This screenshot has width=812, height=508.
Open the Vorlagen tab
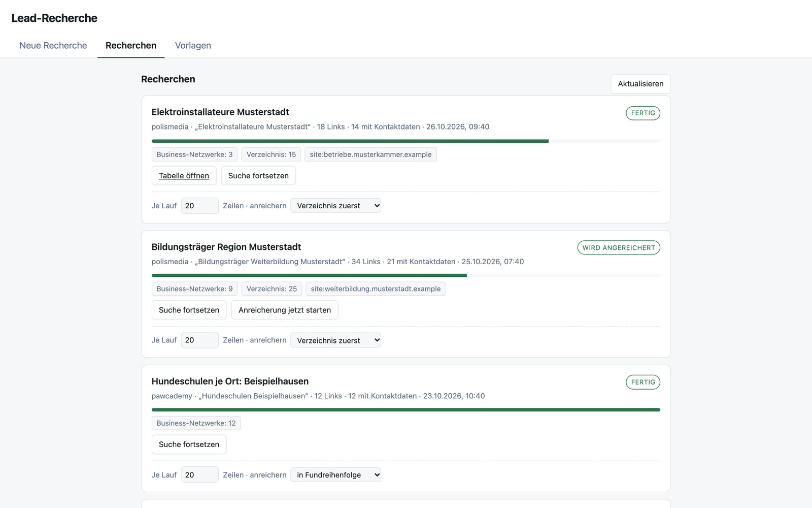[193, 46]
